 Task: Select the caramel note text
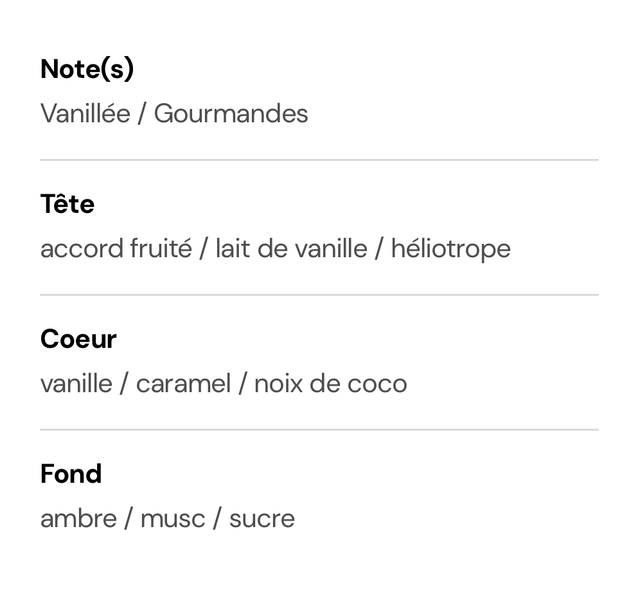(x=184, y=384)
